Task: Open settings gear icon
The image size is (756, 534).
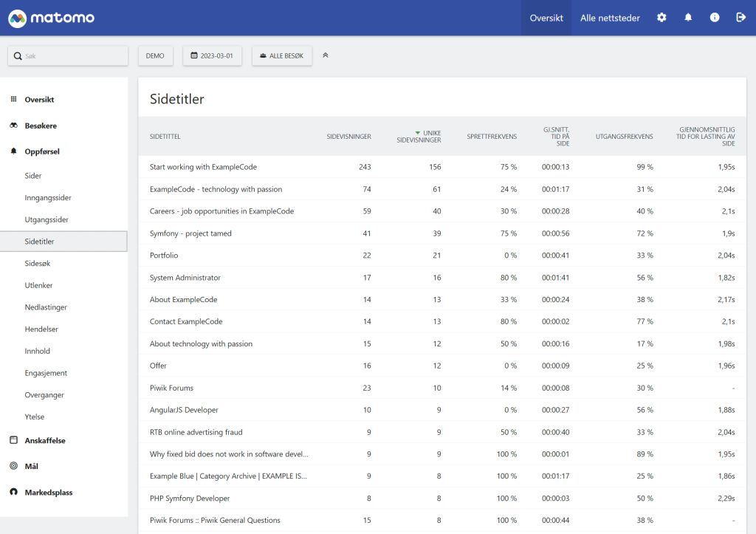Action: click(661, 18)
